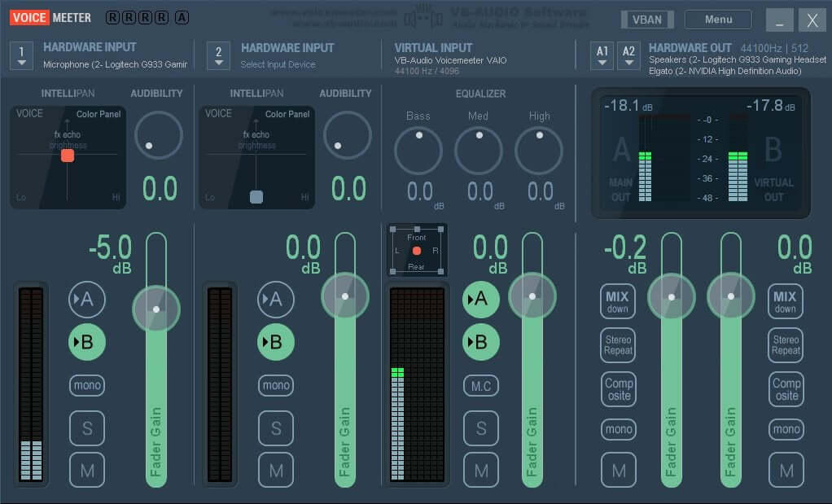Toggle Composite on bus A

point(619,389)
